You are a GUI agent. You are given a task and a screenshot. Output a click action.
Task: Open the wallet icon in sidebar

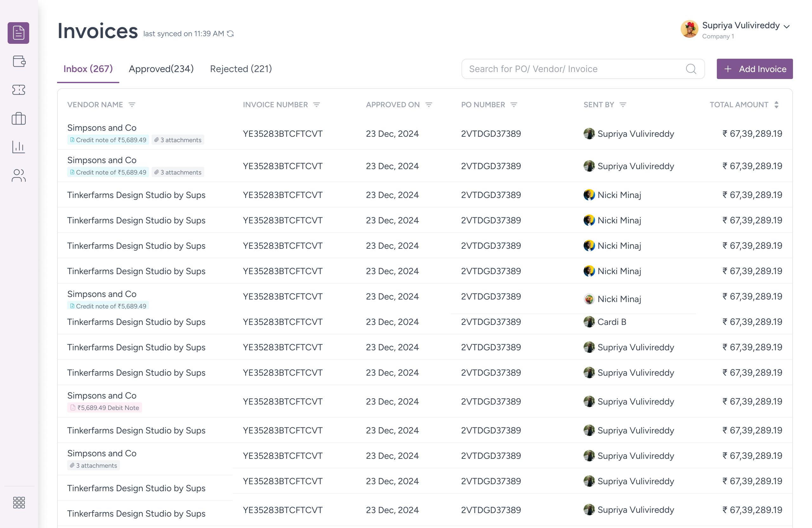pos(19,62)
